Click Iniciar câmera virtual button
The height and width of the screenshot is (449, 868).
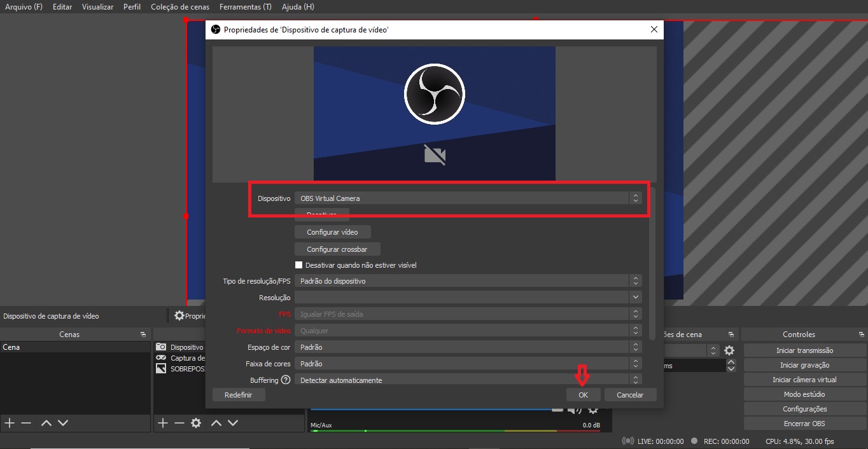click(x=804, y=380)
